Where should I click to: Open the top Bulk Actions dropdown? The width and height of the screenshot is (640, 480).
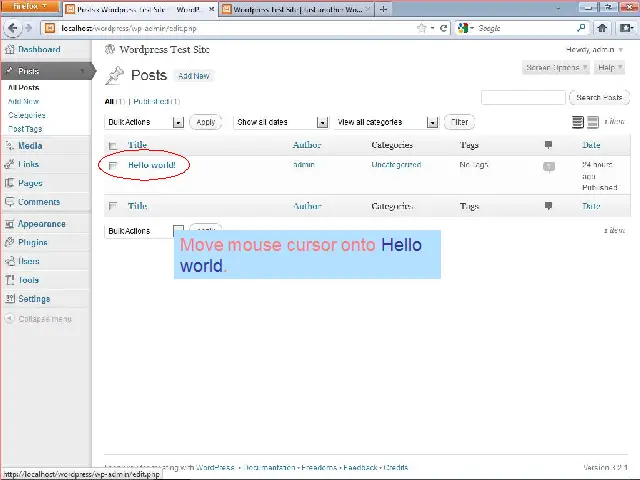pyautogui.click(x=144, y=122)
